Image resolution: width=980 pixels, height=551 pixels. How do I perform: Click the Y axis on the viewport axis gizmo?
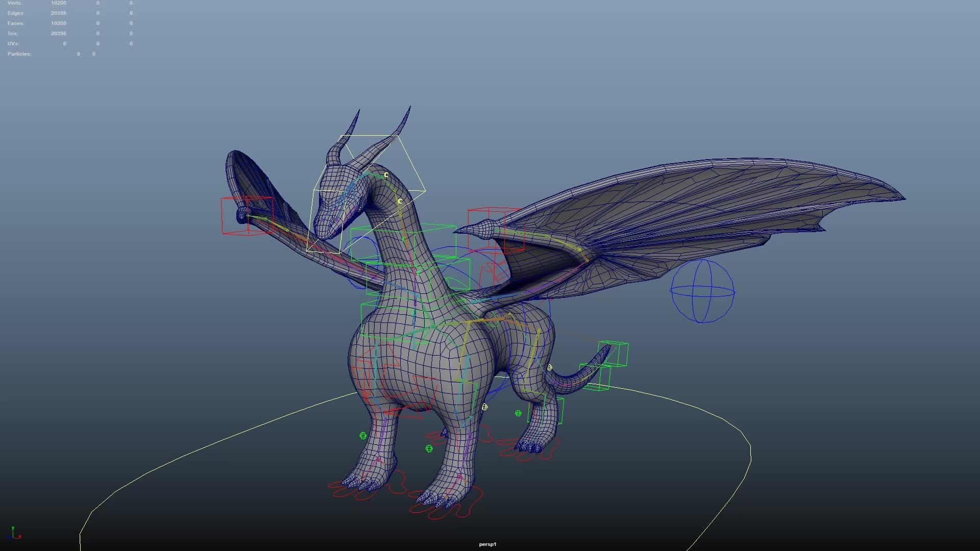[13, 528]
